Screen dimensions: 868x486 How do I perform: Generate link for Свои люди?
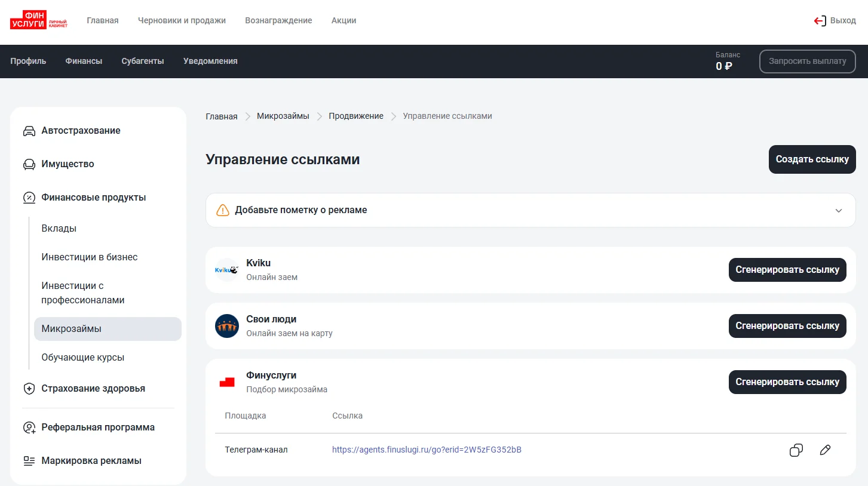pos(787,326)
